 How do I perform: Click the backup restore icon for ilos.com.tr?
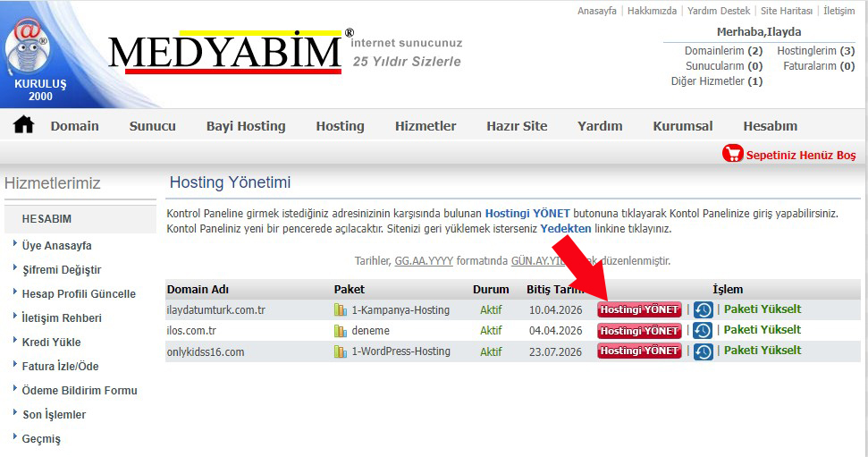pos(703,331)
